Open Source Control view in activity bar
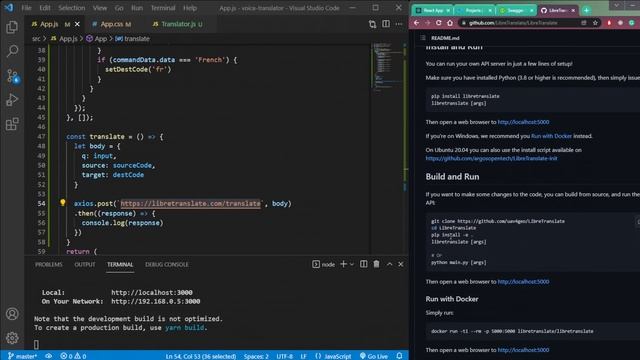The width and height of the screenshot is (640, 360). coord(12,76)
